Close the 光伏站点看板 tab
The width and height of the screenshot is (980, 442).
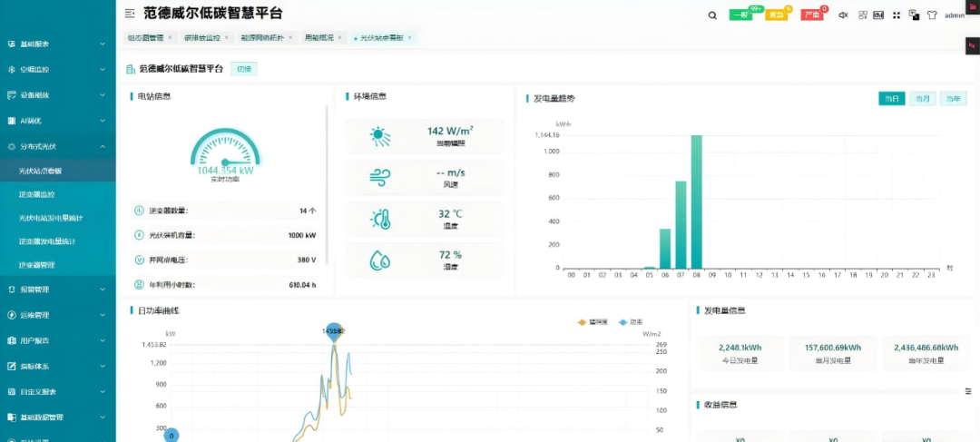pos(409,38)
